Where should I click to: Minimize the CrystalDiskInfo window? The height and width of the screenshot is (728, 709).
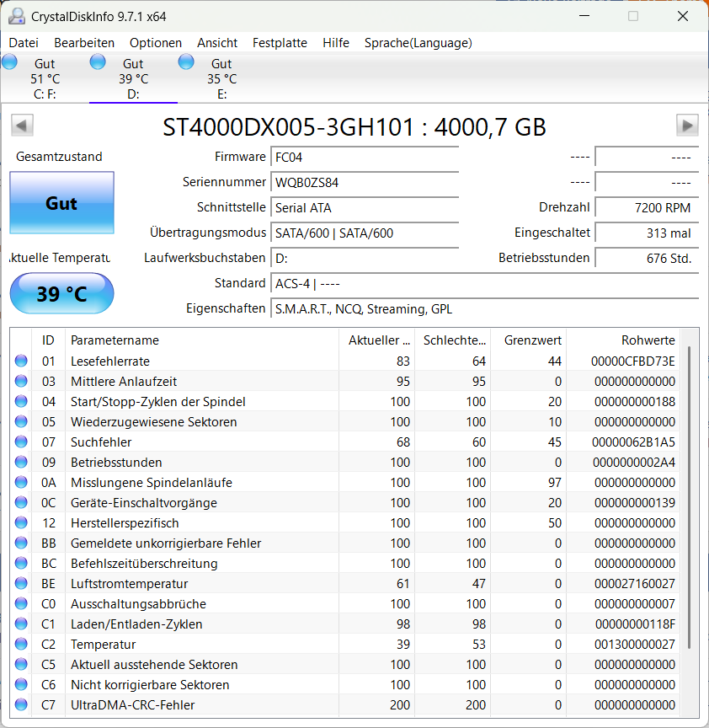[584, 16]
